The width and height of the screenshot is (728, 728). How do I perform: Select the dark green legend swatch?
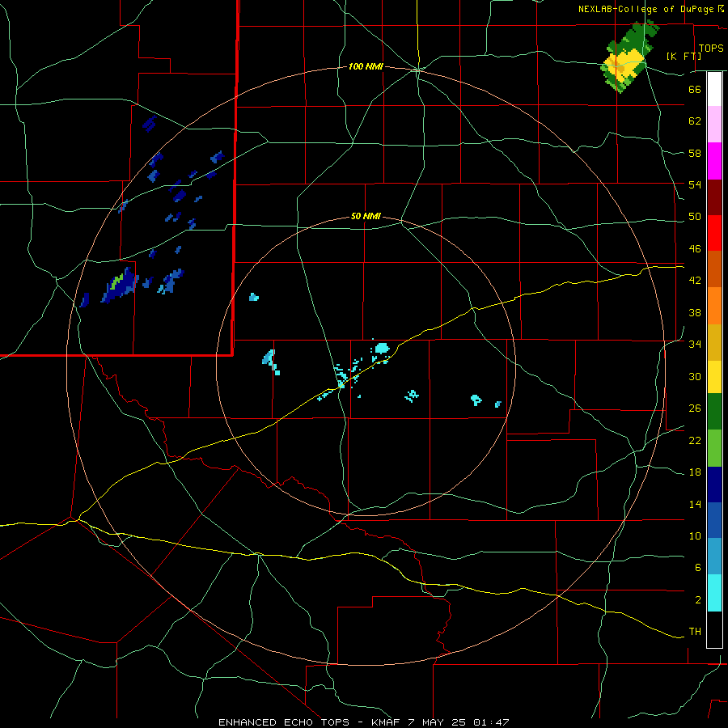click(x=714, y=412)
